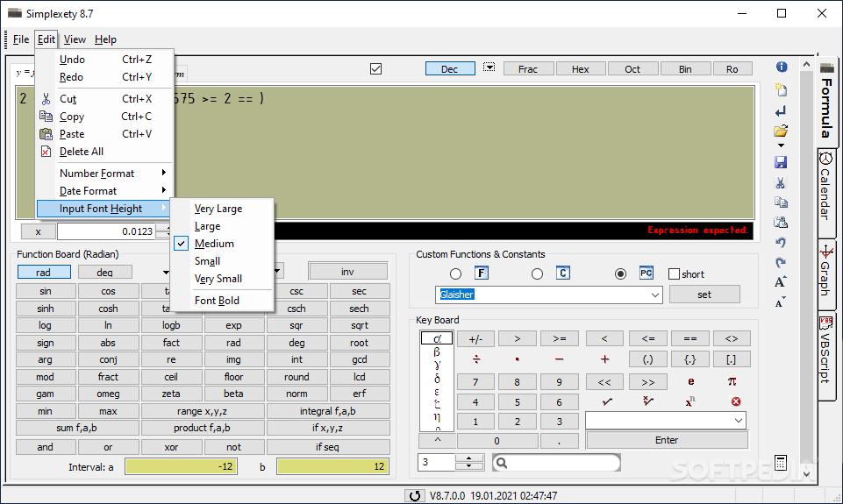Click the red circle delete key

point(736,401)
